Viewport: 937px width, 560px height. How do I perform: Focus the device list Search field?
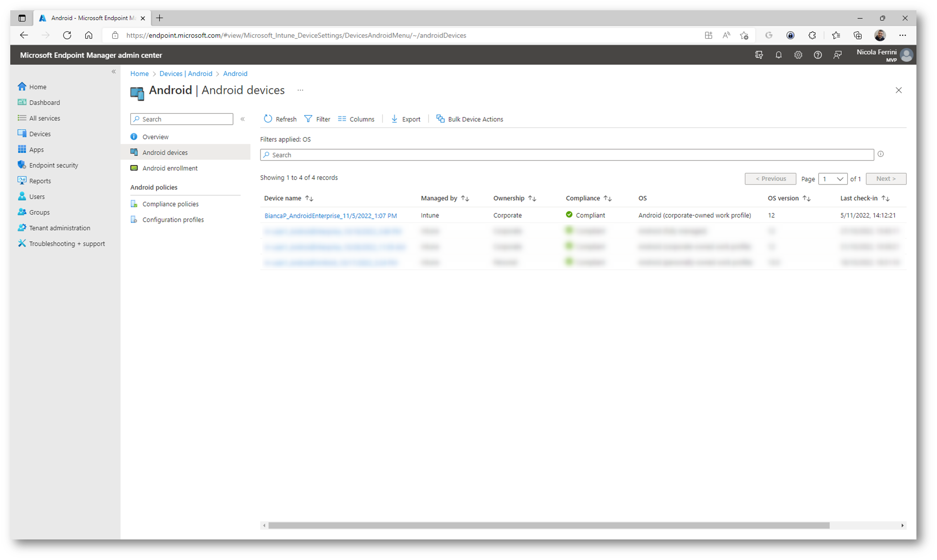click(567, 155)
